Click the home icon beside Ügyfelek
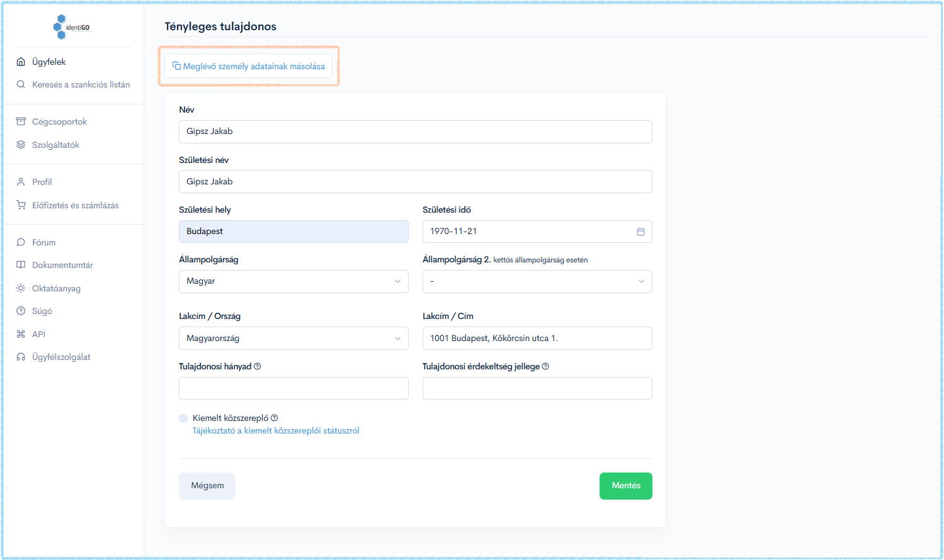The image size is (944, 560). coord(21,62)
